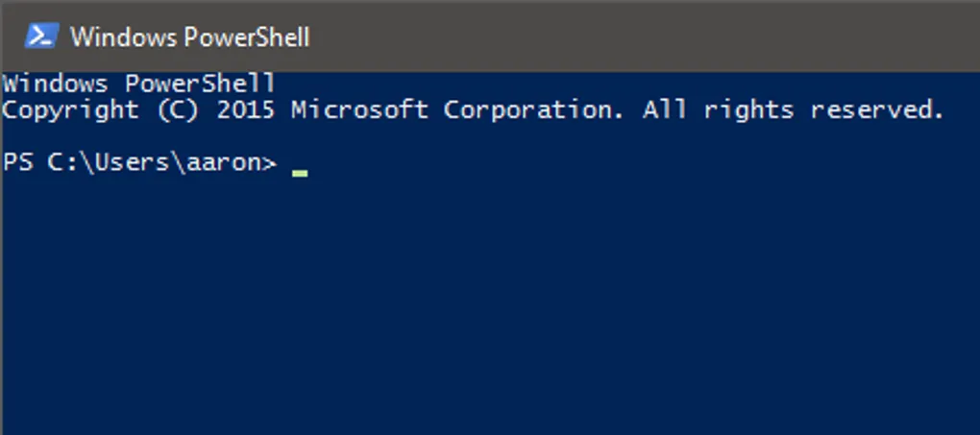Screen dimensions: 980x435
Task: Click the word "All" in the copyright line
Action: [x=665, y=110]
